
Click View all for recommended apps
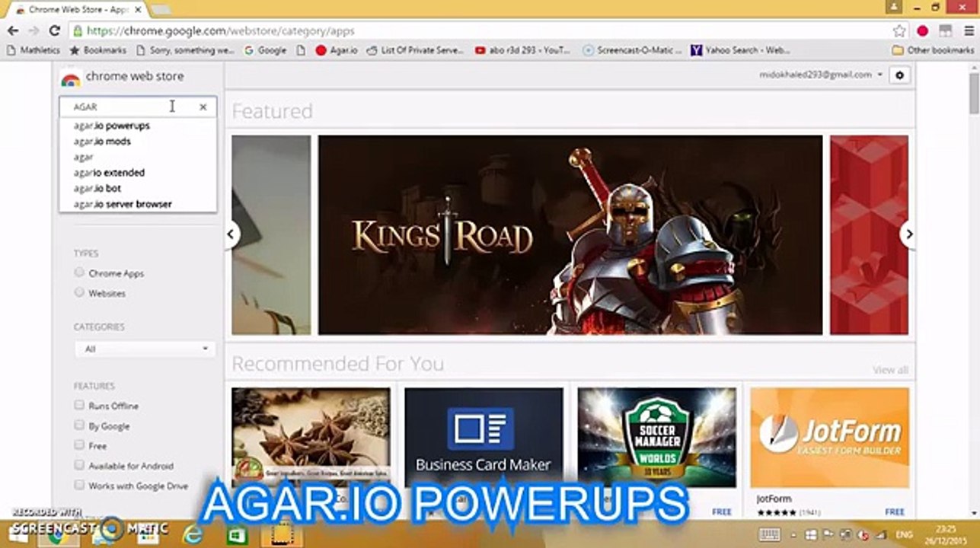pyautogui.click(x=889, y=370)
